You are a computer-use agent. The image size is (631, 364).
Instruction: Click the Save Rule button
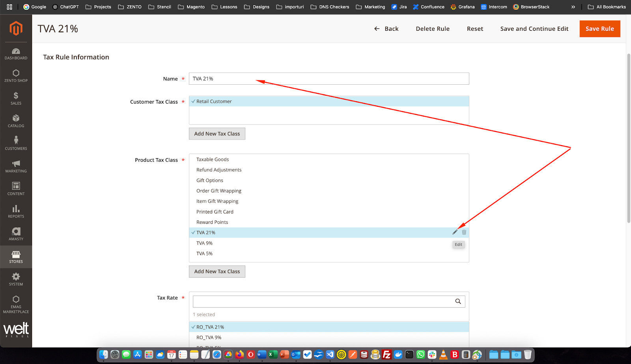(x=600, y=29)
